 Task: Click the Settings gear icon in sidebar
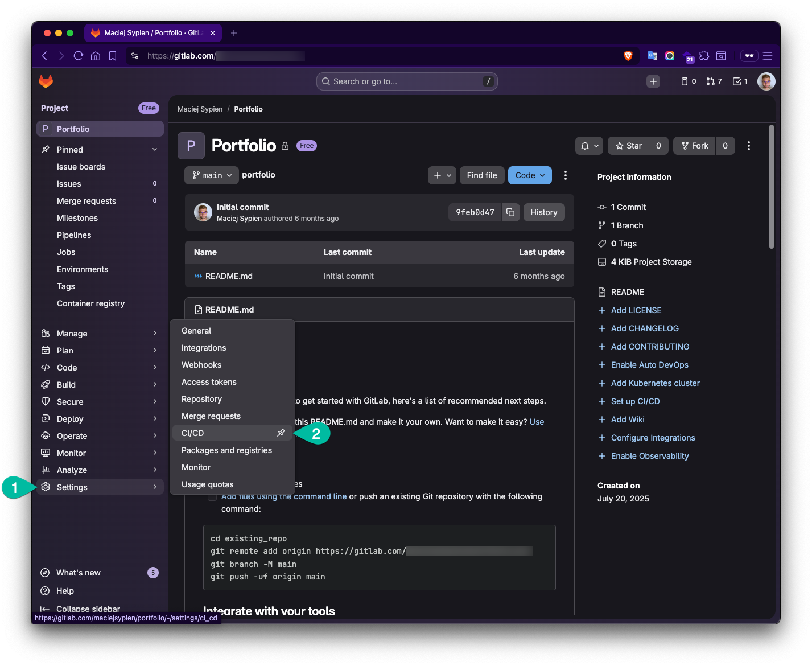45,487
